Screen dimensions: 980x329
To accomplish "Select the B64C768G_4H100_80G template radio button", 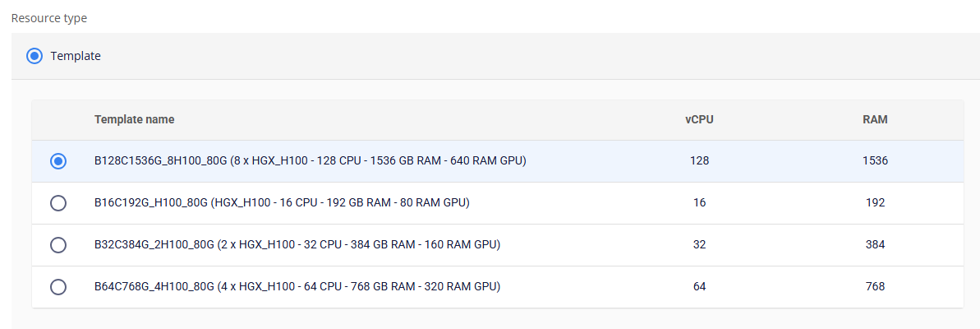I will (58, 287).
